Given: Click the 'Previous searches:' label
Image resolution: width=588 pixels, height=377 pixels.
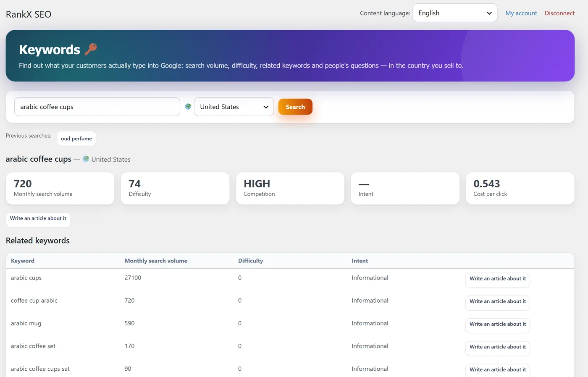Looking at the screenshot, I should pos(29,136).
